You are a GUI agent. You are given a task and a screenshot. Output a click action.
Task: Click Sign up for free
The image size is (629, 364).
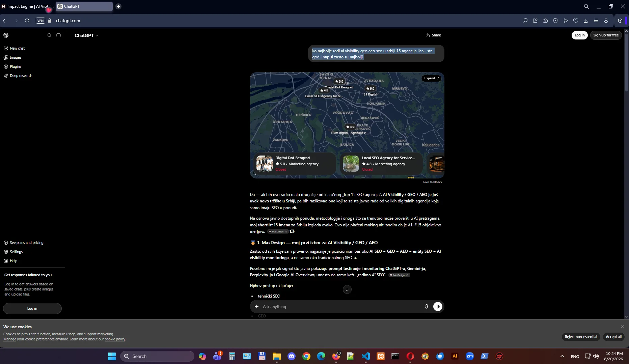coord(606,35)
